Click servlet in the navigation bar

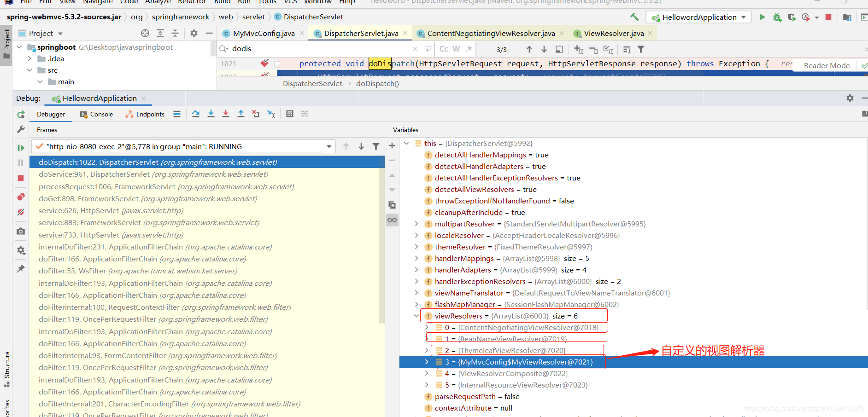pyautogui.click(x=253, y=17)
